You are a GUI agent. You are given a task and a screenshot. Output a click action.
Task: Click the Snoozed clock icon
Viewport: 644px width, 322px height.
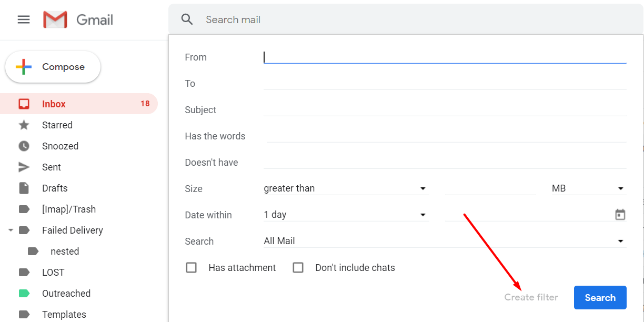click(x=24, y=146)
